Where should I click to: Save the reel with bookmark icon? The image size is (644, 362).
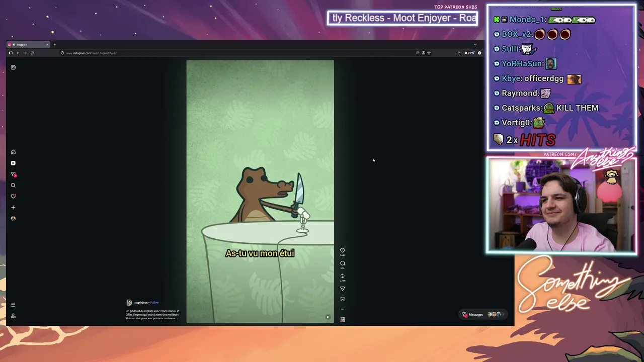[343, 299]
